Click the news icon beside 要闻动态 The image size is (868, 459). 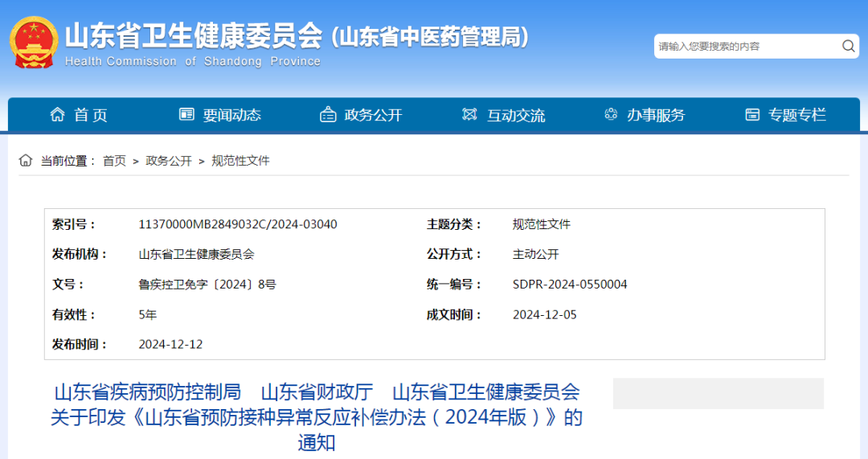(x=186, y=115)
